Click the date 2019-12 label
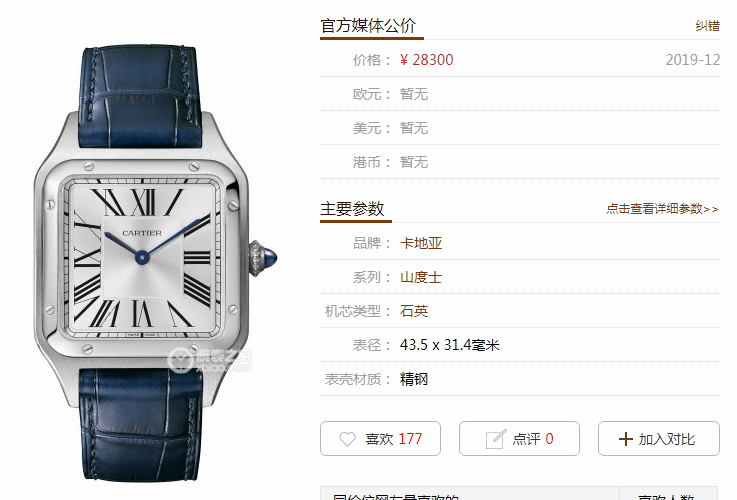The height and width of the screenshot is (500, 737). coord(692,60)
